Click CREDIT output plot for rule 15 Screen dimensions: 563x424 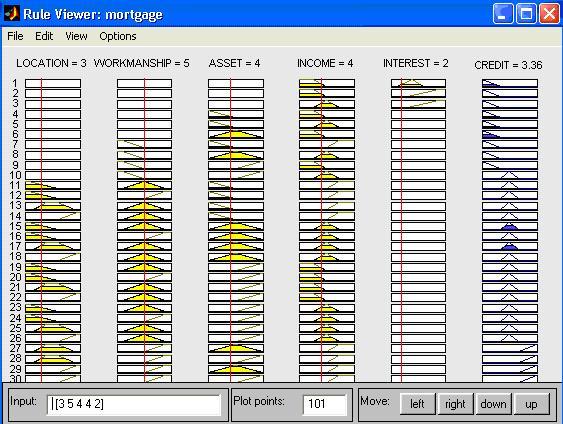(x=510, y=226)
